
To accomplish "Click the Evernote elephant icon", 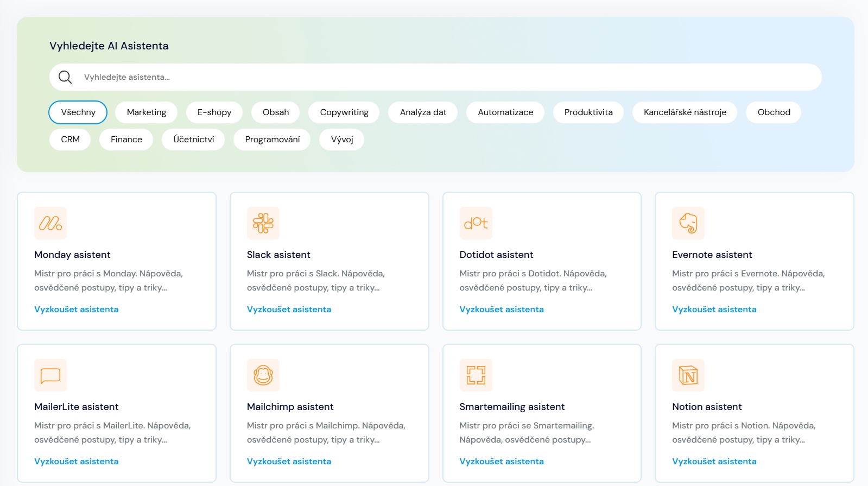I will tap(688, 223).
